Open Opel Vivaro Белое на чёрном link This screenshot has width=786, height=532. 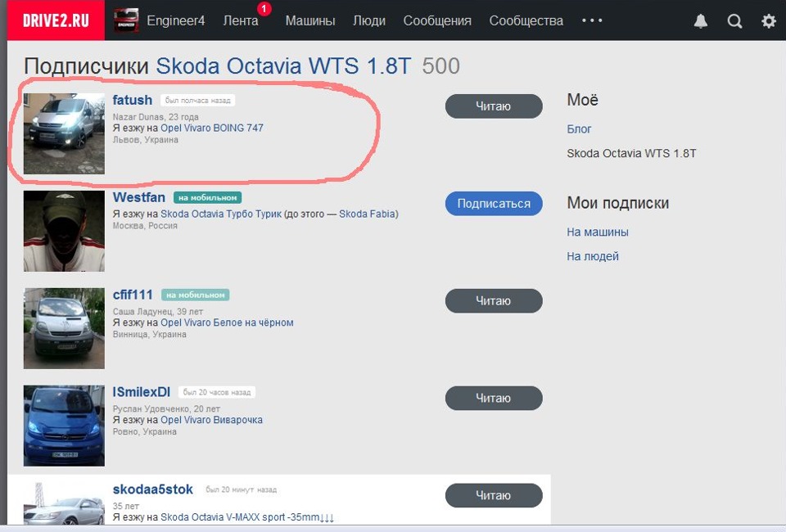(x=227, y=322)
